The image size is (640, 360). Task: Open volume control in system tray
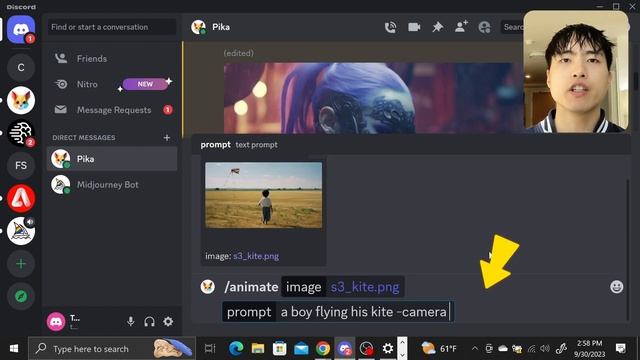(x=545, y=349)
